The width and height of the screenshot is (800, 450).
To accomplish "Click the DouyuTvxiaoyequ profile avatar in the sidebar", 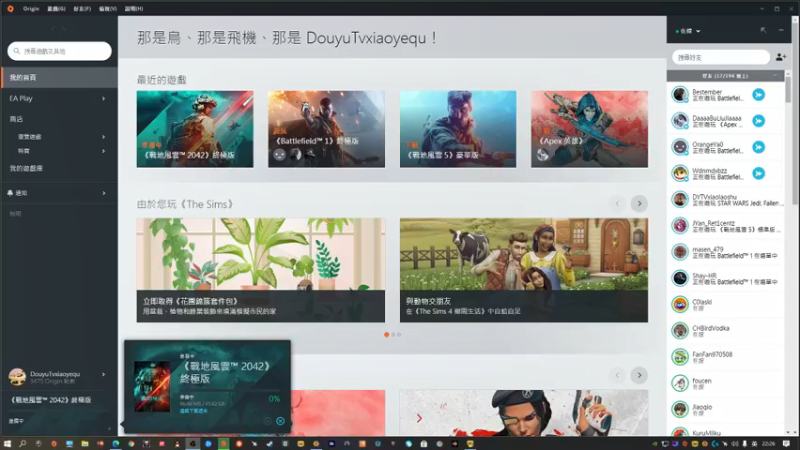I will pos(17,377).
